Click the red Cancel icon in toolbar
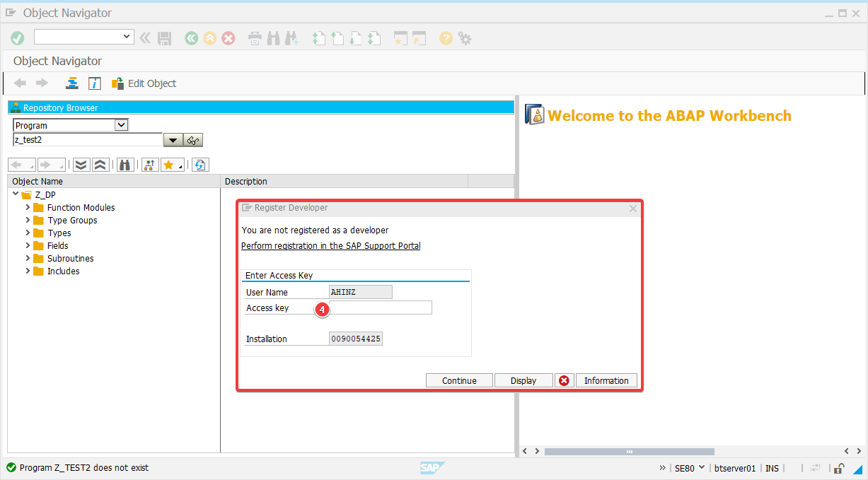Viewport: 868px width, 480px height. pyautogui.click(x=228, y=38)
